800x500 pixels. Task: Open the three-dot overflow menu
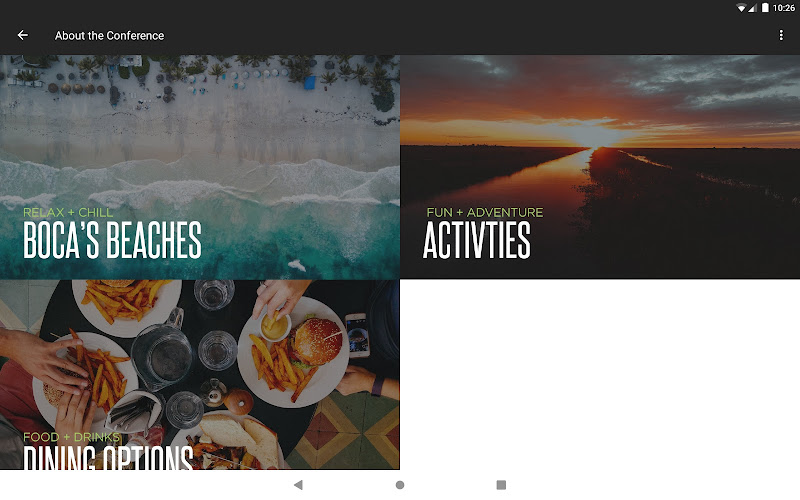pyautogui.click(x=781, y=35)
